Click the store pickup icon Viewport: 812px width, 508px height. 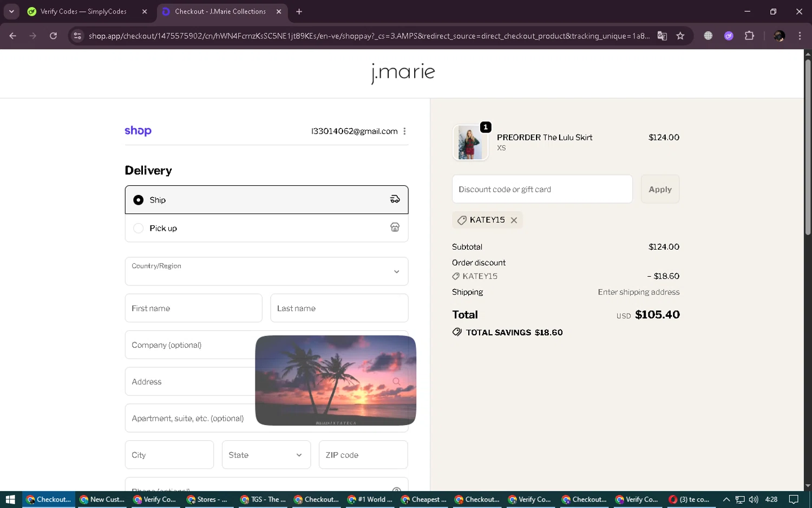pyautogui.click(x=395, y=227)
